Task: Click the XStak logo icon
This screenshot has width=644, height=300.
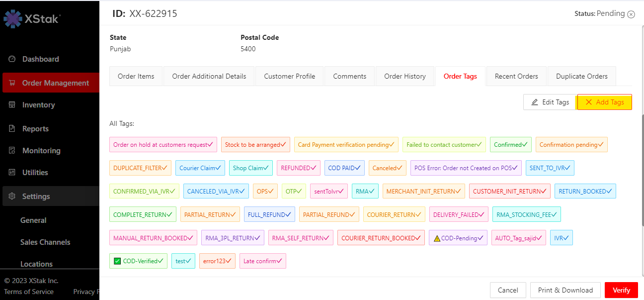Action: click(x=13, y=19)
